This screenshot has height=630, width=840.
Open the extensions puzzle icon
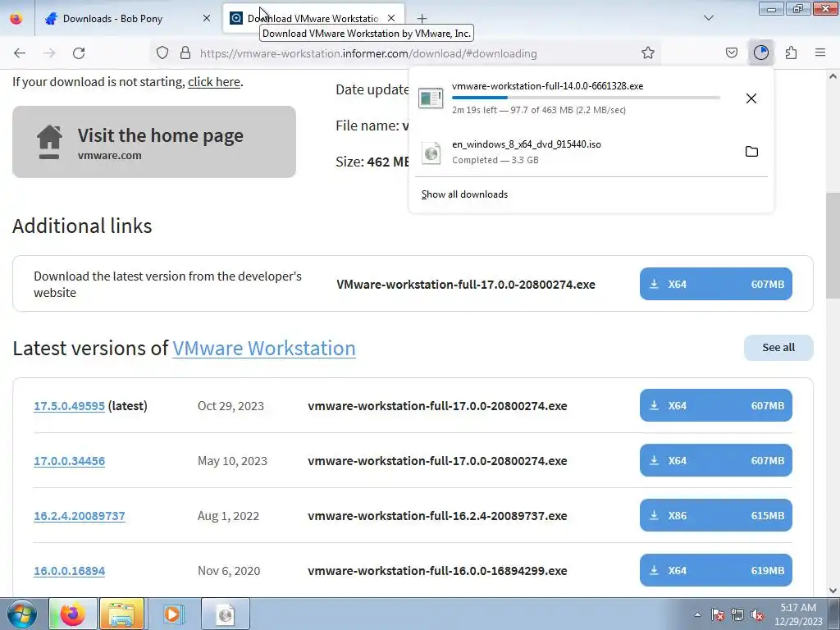[x=791, y=53]
